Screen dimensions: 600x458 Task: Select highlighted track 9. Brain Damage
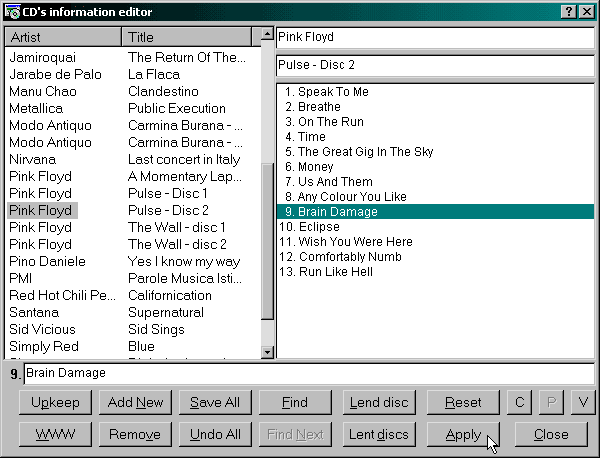coord(435,212)
